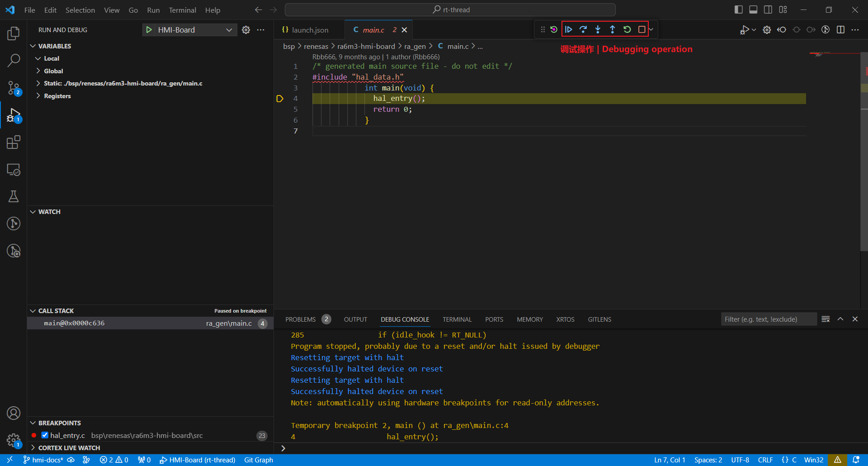Click the CRLF end-of-line status item
Viewport: 868px width, 466px height.
coord(765,460)
